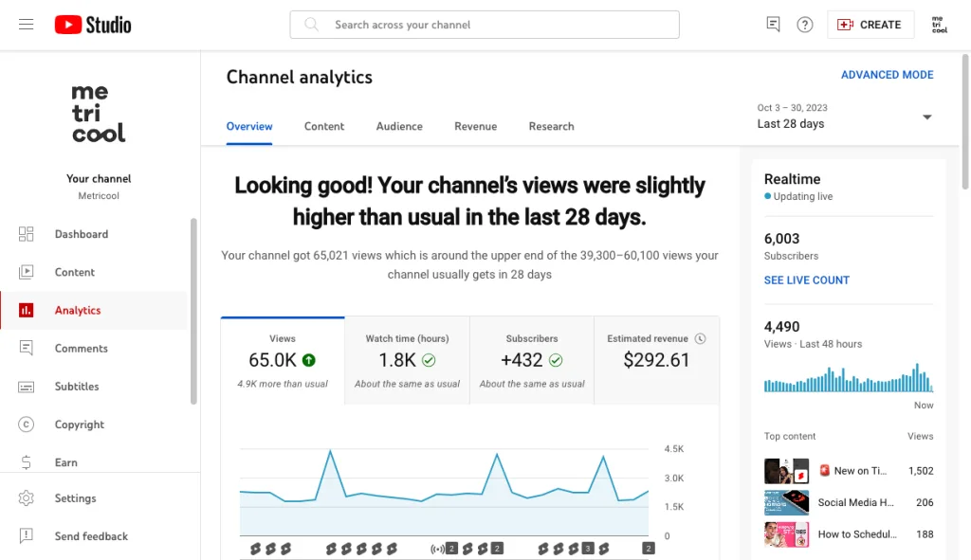Click the Earn sidebar label
Screen dimensions: 971x560
click(x=65, y=462)
